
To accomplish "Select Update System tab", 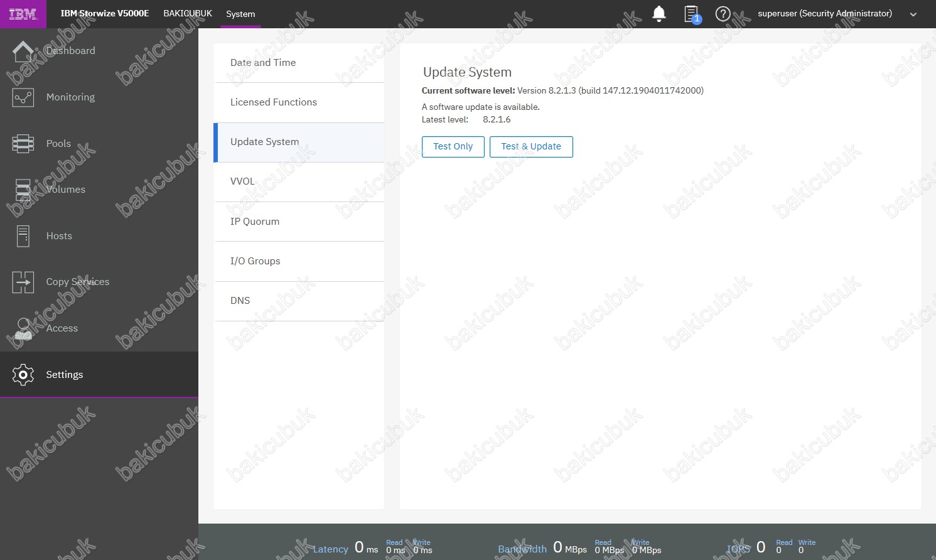I will click(299, 142).
